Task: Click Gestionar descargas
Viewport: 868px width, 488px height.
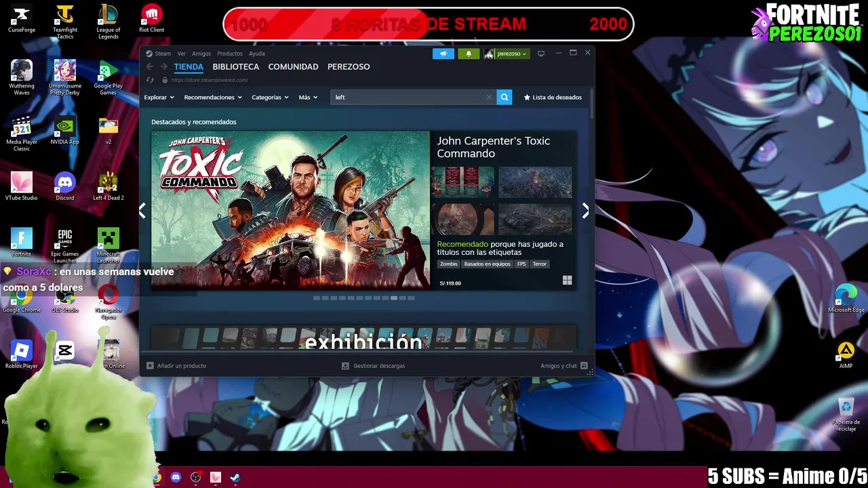Action: (379, 366)
